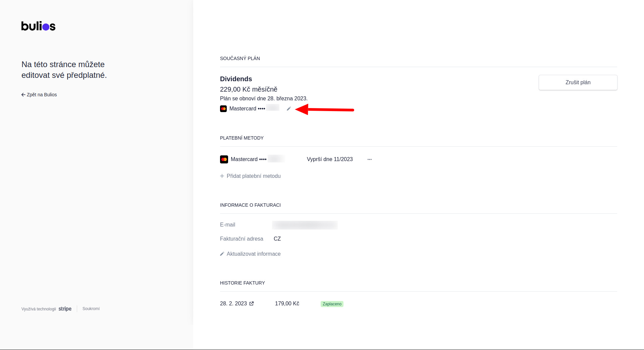This screenshot has width=644, height=350.
Task: Click the Vyprší dne 11/2023 expiry text
Action: point(330,159)
